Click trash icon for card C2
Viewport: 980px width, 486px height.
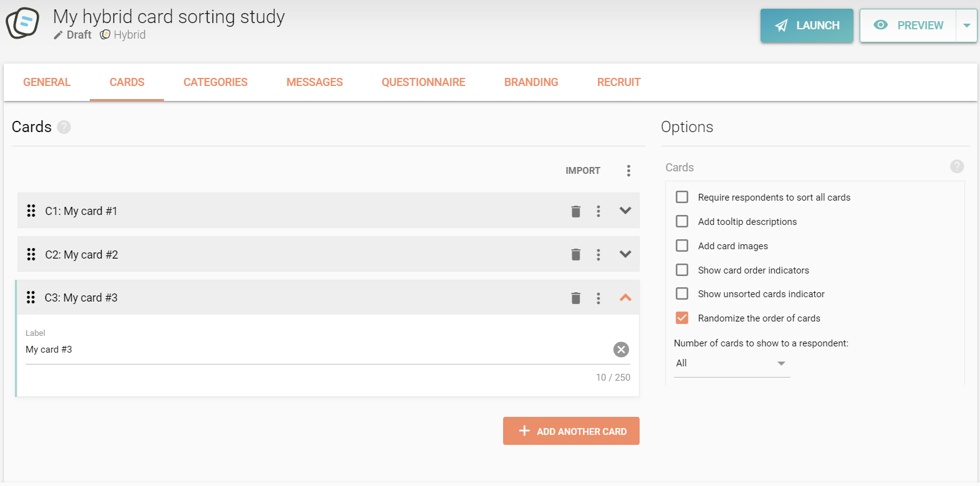point(575,254)
